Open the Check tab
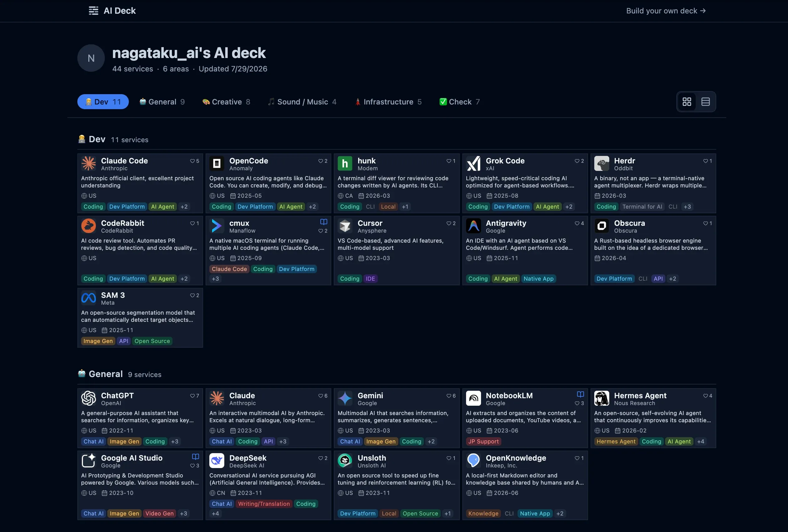Image resolution: width=788 pixels, height=532 pixels. pyautogui.click(x=460, y=102)
